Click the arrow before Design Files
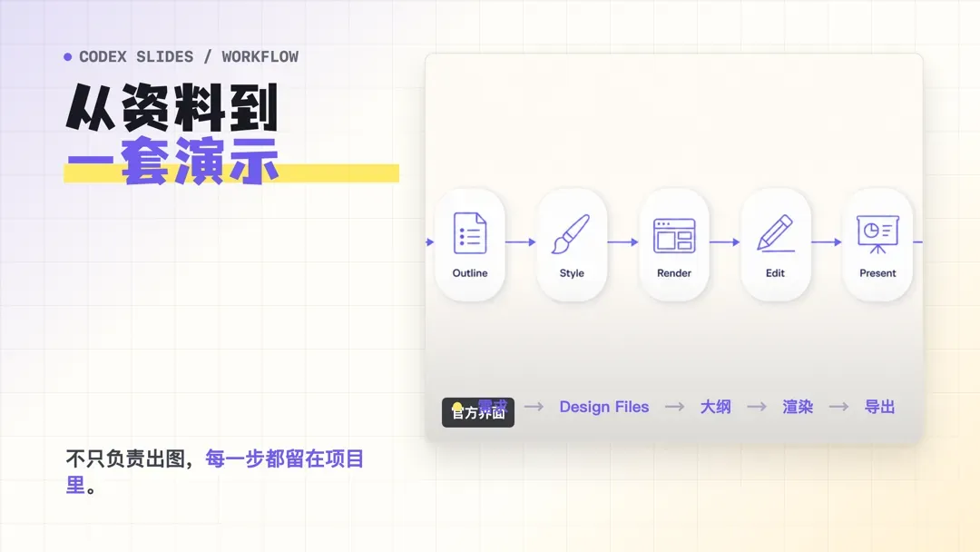 tap(534, 407)
